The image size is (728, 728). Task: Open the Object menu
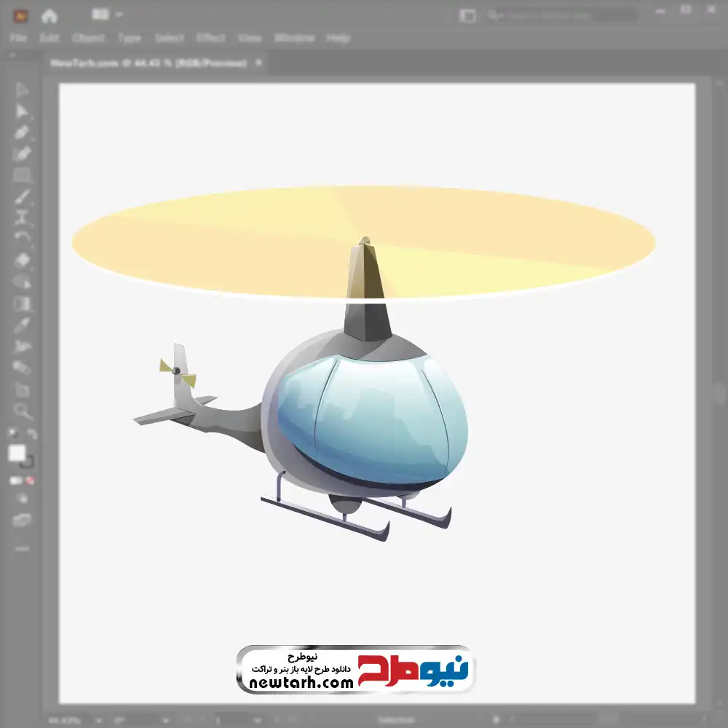(88, 38)
